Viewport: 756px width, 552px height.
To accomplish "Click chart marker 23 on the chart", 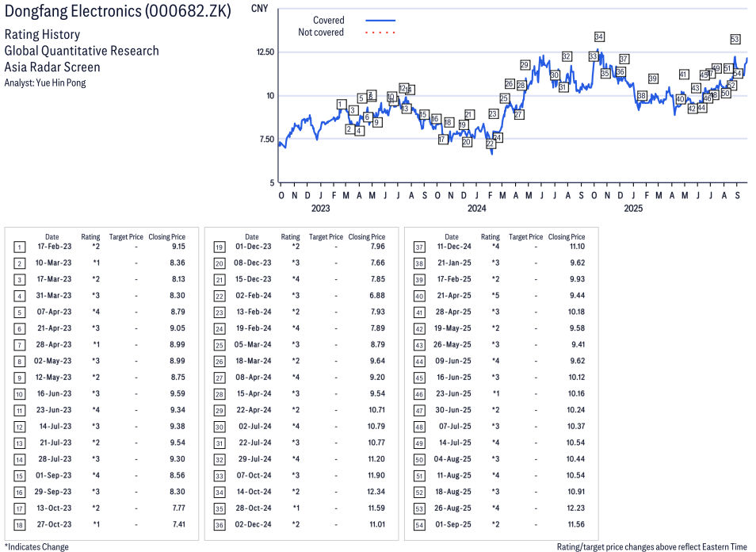I will tap(493, 114).
